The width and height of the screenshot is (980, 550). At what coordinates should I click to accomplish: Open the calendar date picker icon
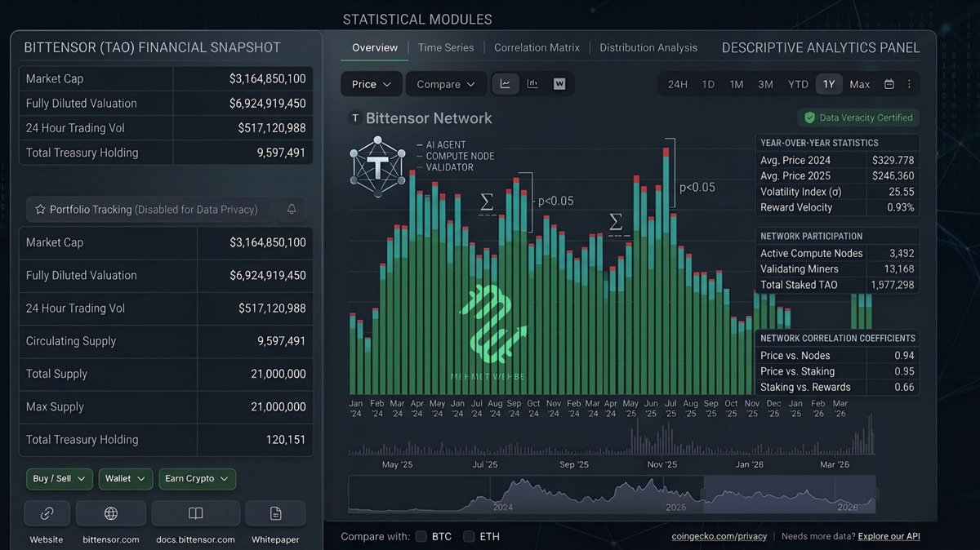[889, 84]
